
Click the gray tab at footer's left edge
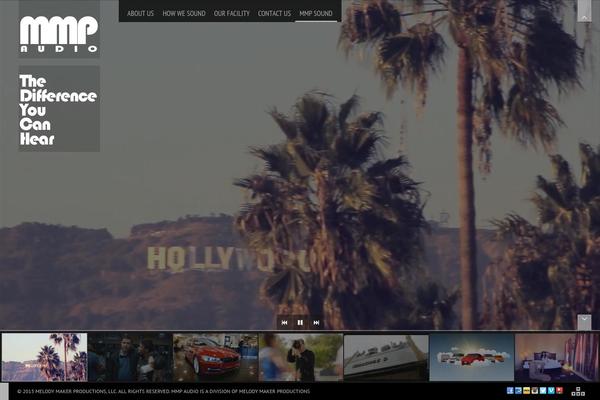pyautogui.click(x=4, y=391)
